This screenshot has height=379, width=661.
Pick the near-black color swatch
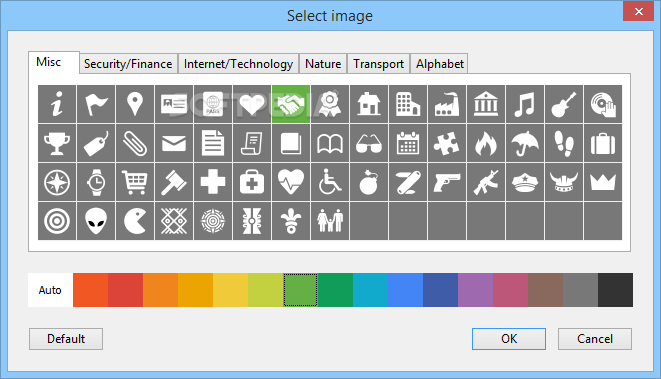615,290
